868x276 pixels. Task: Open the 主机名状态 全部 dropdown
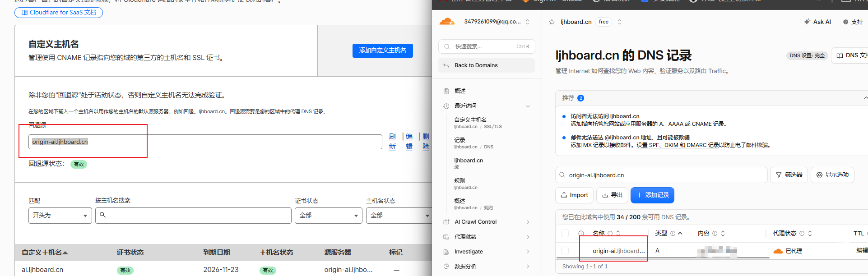[x=399, y=216]
